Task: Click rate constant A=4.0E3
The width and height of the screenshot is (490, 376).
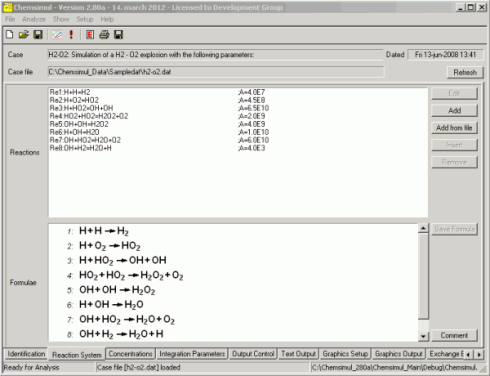Action: [x=251, y=148]
